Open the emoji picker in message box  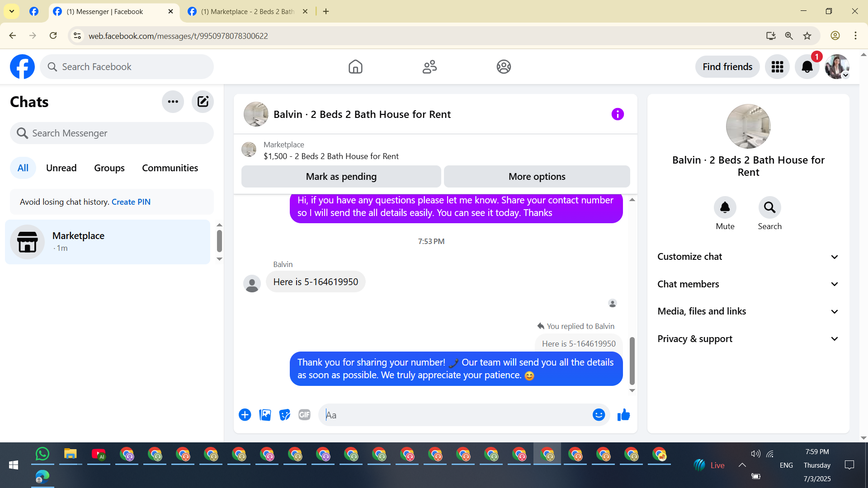pos(599,415)
